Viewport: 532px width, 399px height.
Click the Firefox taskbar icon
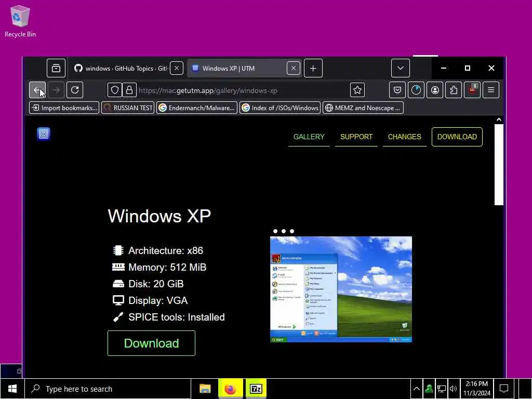coord(230,389)
